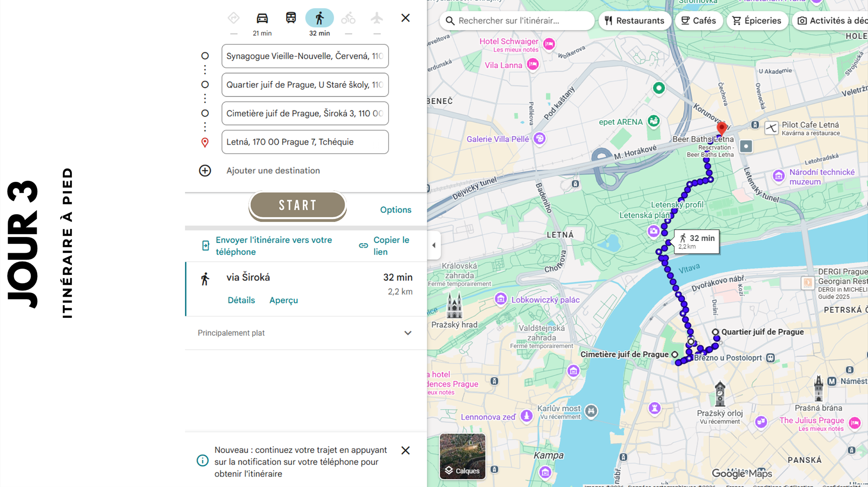Open Galerie Villa Pellé marker
Viewport: 868px width, 487px height.
[539, 138]
